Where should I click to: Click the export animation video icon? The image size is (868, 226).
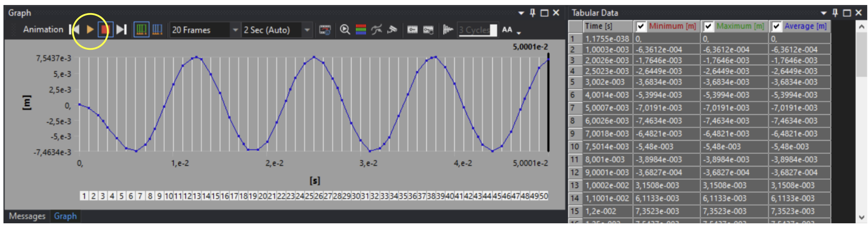325,30
